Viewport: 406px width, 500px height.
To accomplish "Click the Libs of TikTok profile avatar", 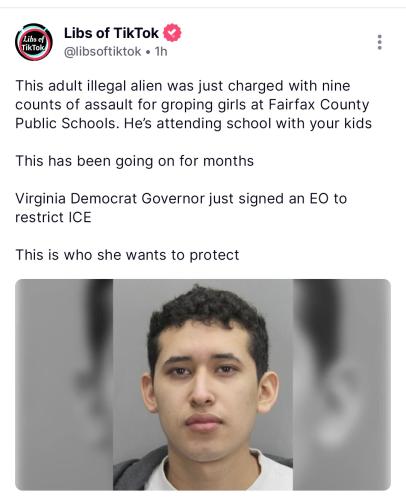I will [34, 42].
